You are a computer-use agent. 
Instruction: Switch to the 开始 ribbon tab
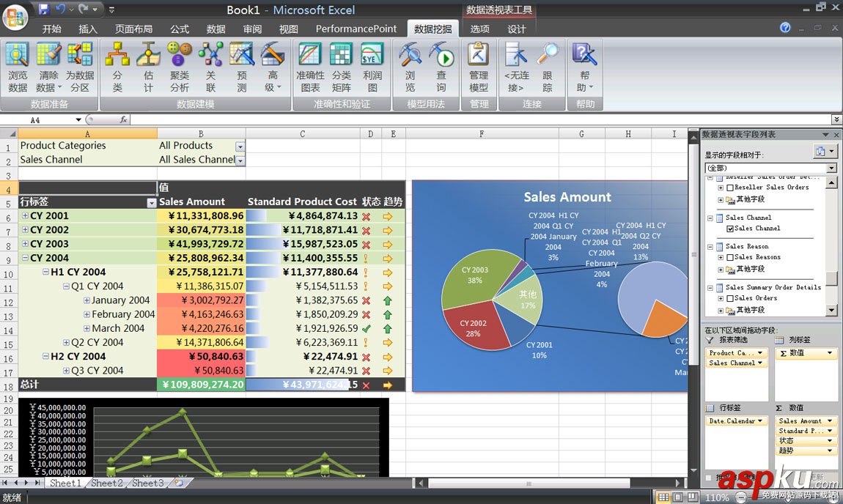tap(51, 29)
